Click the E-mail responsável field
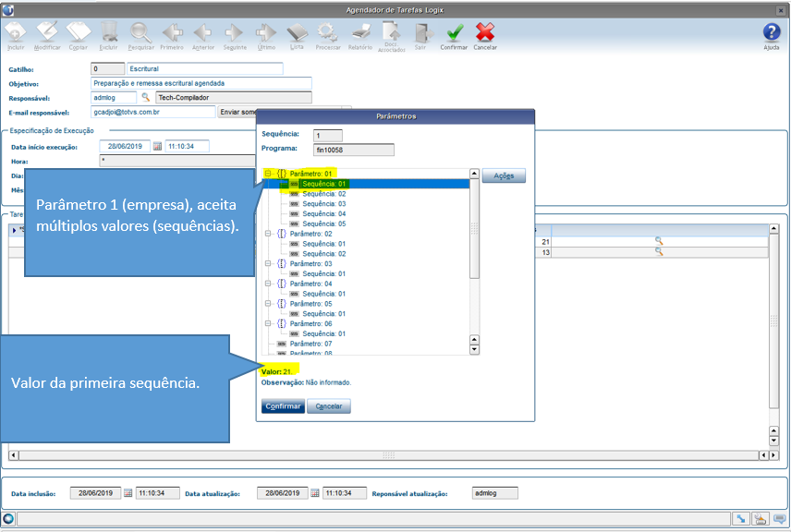791x532 pixels. point(153,112)
